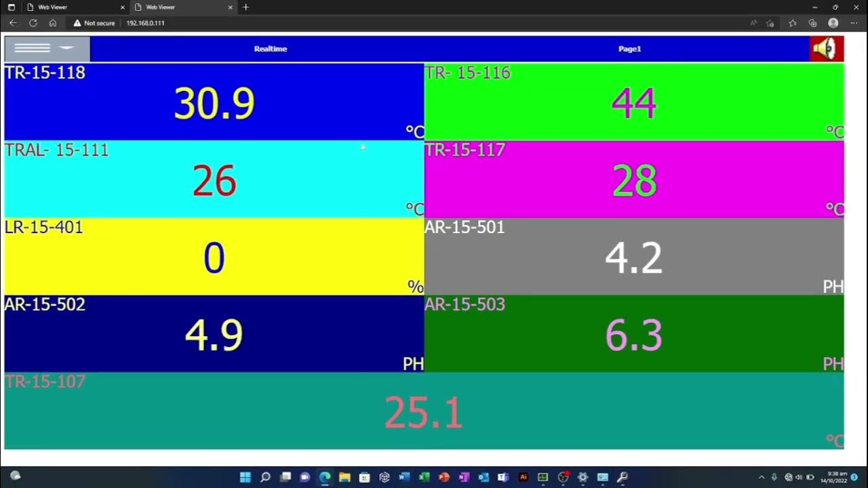Open the Favorites list
This screenshot has height=488, width=868.
pyautogui.click(x=792, y=23)
